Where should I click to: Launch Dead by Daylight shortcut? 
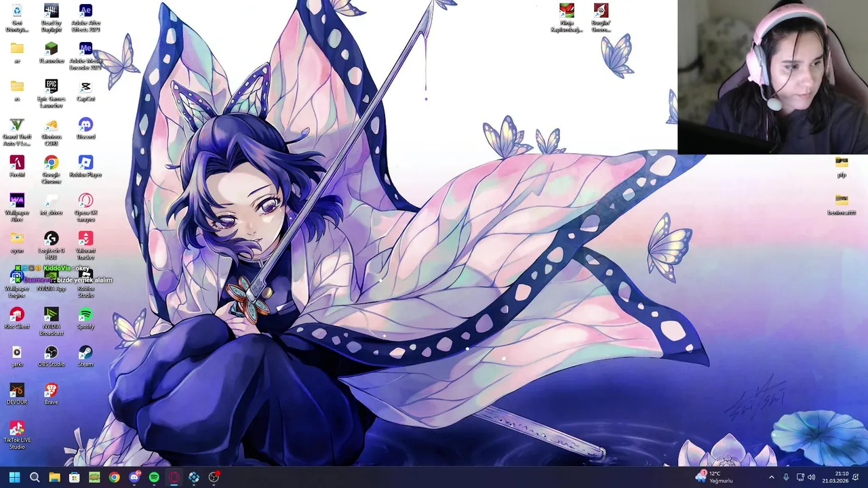coord(51,18)
